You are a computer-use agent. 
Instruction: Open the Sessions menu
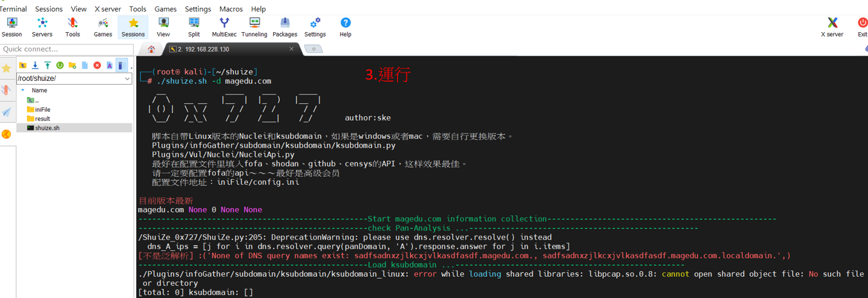[x=49, y=9]
